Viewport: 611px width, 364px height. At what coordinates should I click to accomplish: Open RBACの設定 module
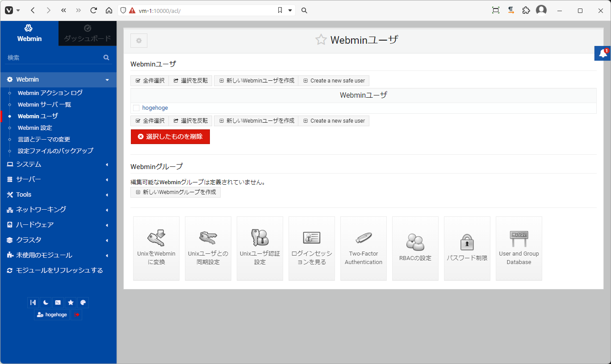(x=415, y=248)
